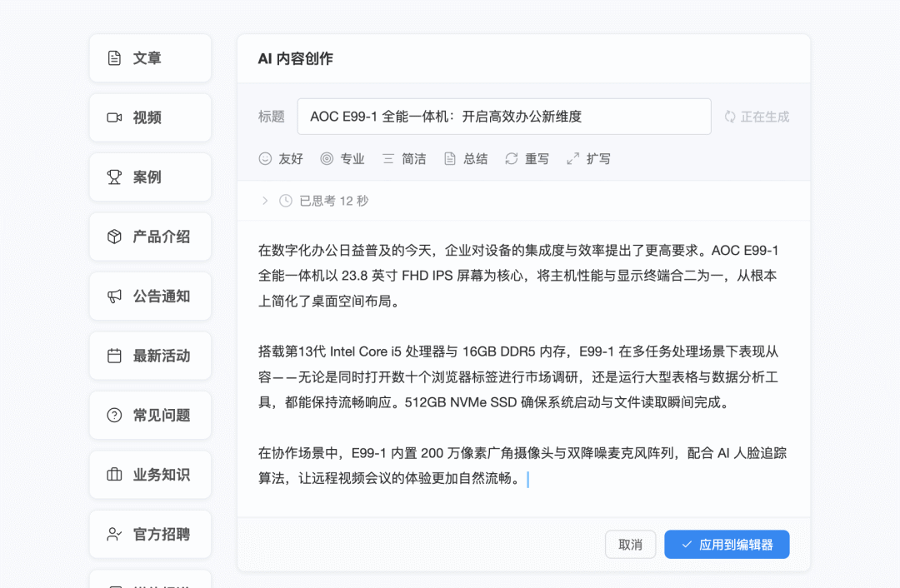The width and height of the screenshot is (900, 588).
Task: Click the lines icon for 简洁 option
Action: coord(388,159)
